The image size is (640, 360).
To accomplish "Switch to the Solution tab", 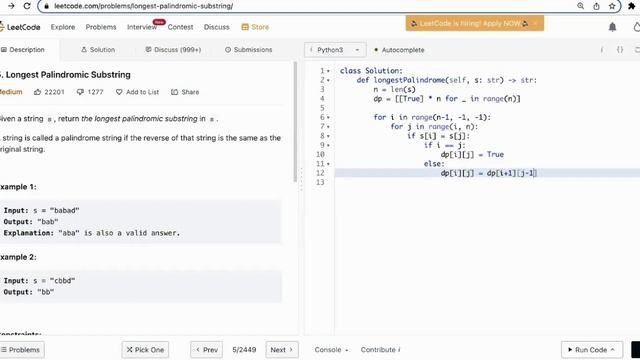I will click(x=98, y=49).
